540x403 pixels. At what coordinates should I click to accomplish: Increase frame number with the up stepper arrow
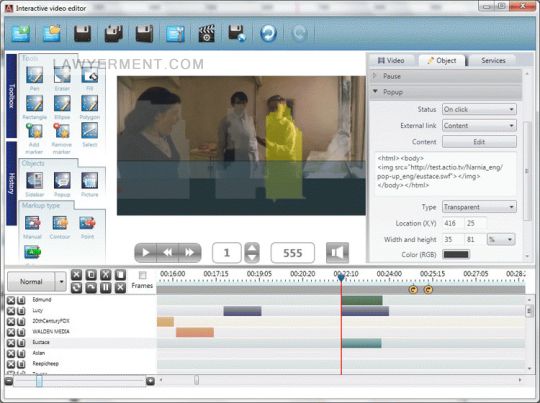pyautogui.click(x=252, y=248)
